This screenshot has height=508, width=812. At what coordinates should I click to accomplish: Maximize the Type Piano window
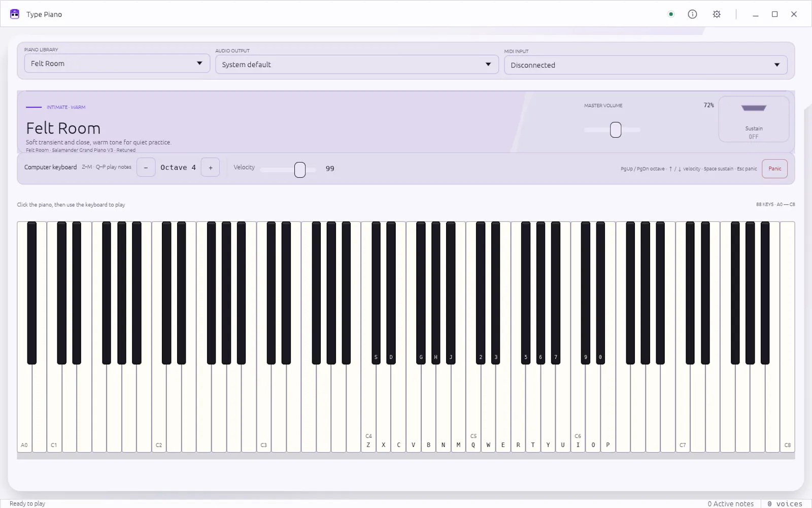(775, 14)
